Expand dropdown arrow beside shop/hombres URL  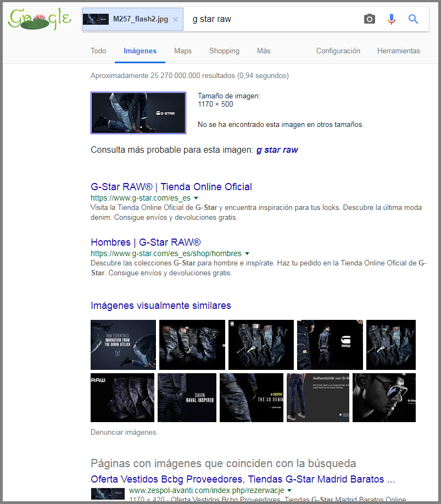247,253
